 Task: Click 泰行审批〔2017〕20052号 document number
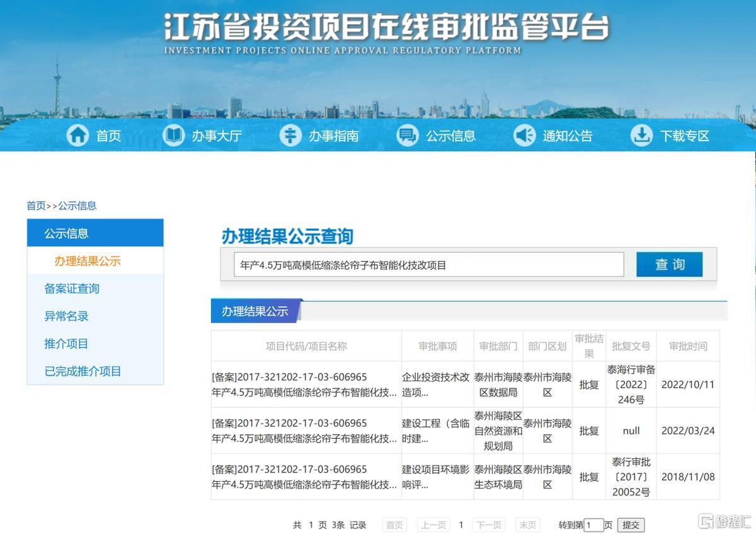[x=631, y=477]
